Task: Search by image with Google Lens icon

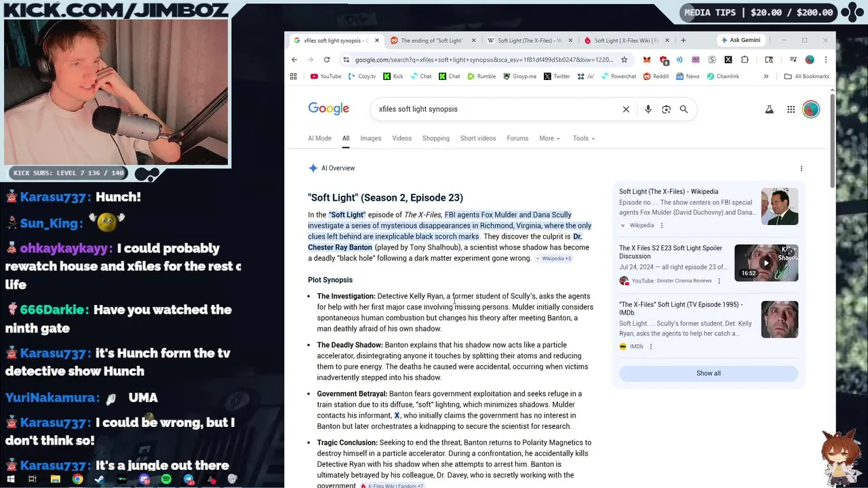Action: tap(666, 109)
